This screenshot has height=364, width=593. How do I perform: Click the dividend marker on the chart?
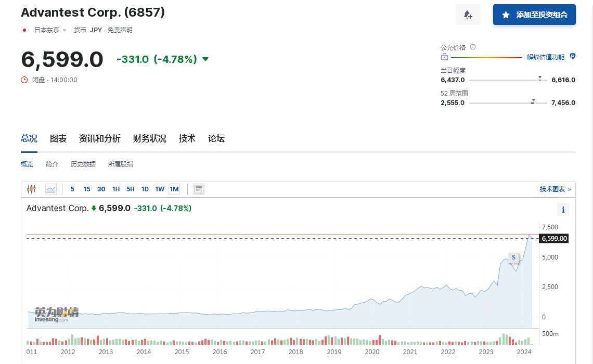(513, 257)
